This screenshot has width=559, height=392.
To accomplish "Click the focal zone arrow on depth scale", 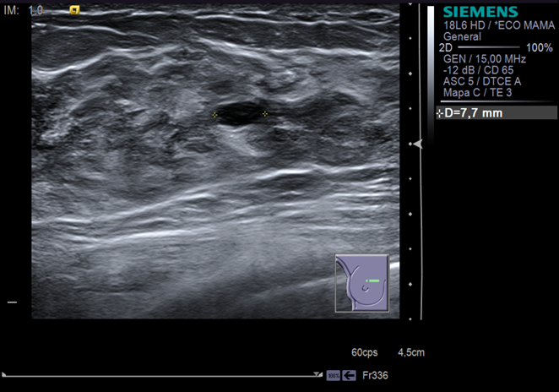I will pos(418,144).
